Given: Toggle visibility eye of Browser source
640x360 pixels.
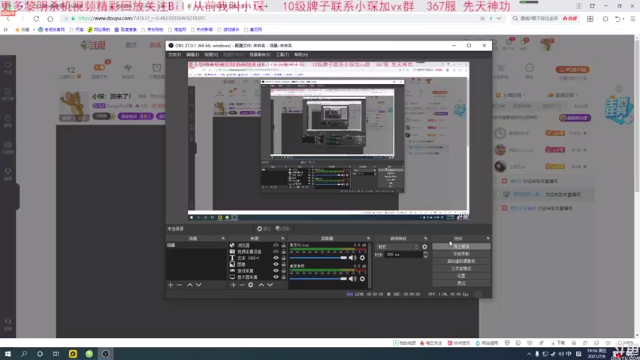Looking at the screenshot, I should click(x=276, y=245).
